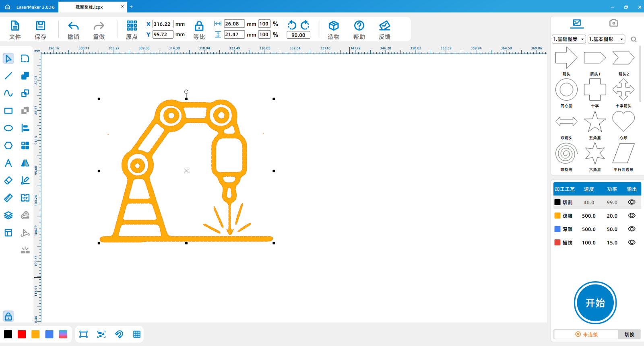This screenshot has height=346, width=644.
Task: Select the Line drawing tool
Action: tap(8, 76)
